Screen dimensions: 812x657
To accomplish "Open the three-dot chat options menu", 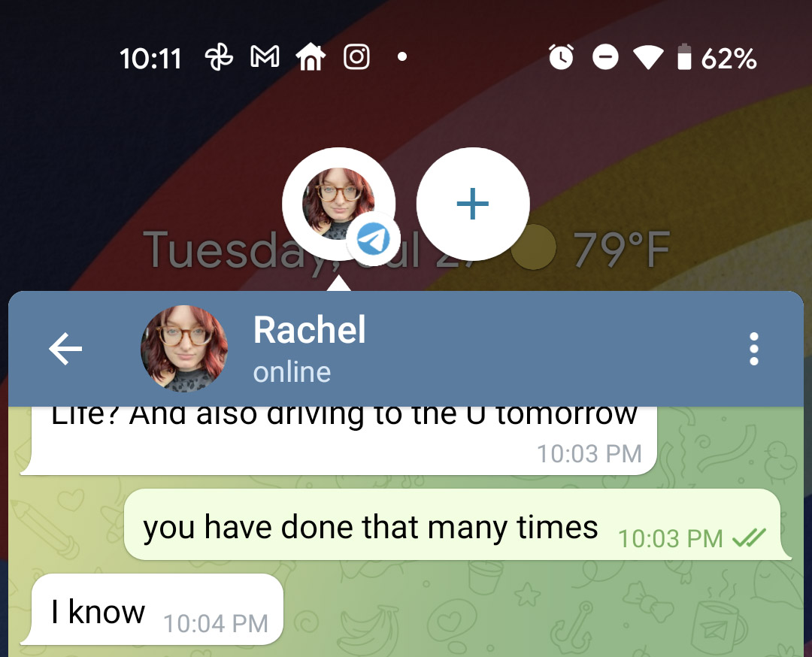I will [x=754, y=349].
